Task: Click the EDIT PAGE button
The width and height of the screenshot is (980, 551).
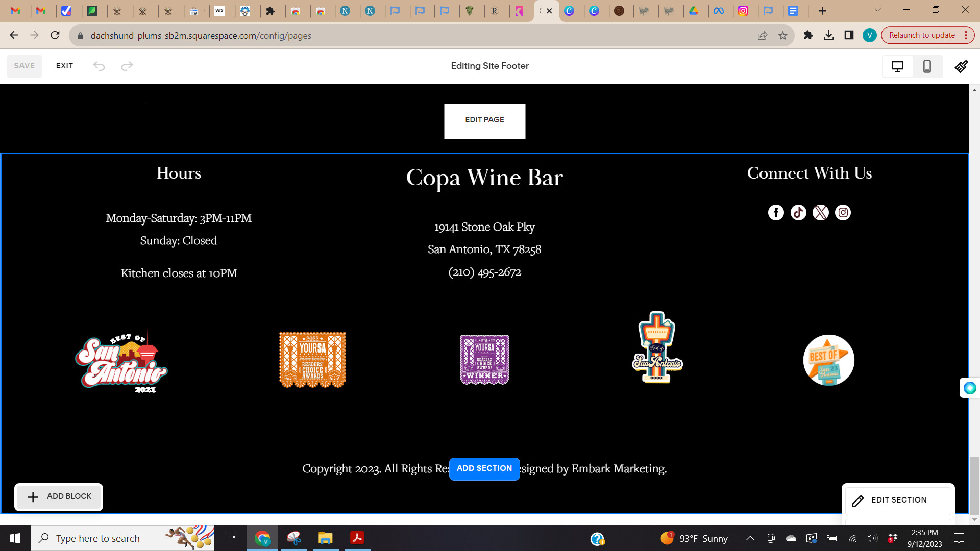Action: [x=484, y=120]
